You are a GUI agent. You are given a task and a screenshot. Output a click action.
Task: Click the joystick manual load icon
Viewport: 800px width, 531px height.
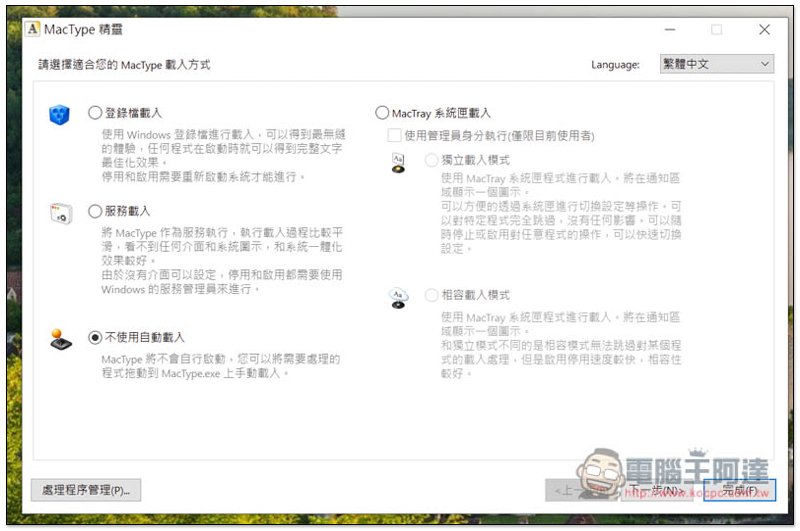coord(61,340)
